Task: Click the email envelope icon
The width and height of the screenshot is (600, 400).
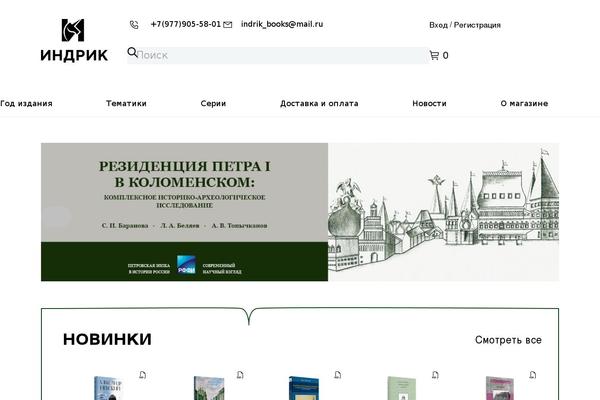Action: coord(227,25)
